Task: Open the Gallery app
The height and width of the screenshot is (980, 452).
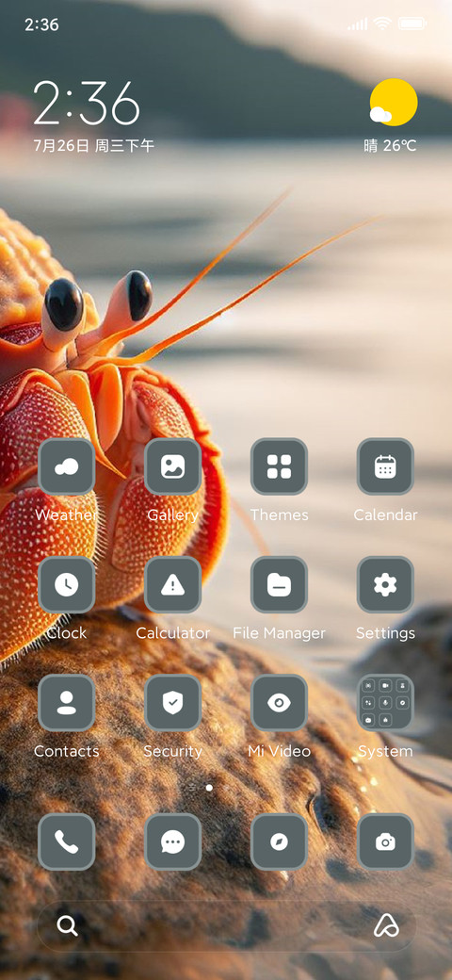Action: coord(172,466)
